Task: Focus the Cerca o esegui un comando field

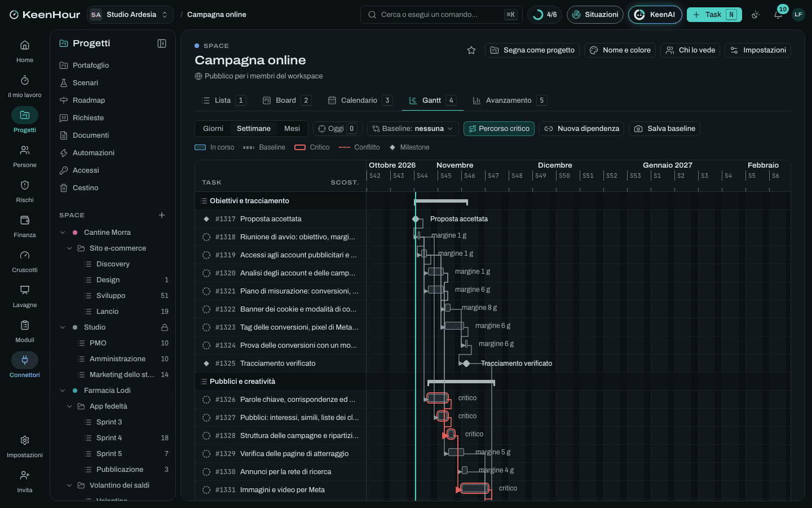Action: pos(441,15)
